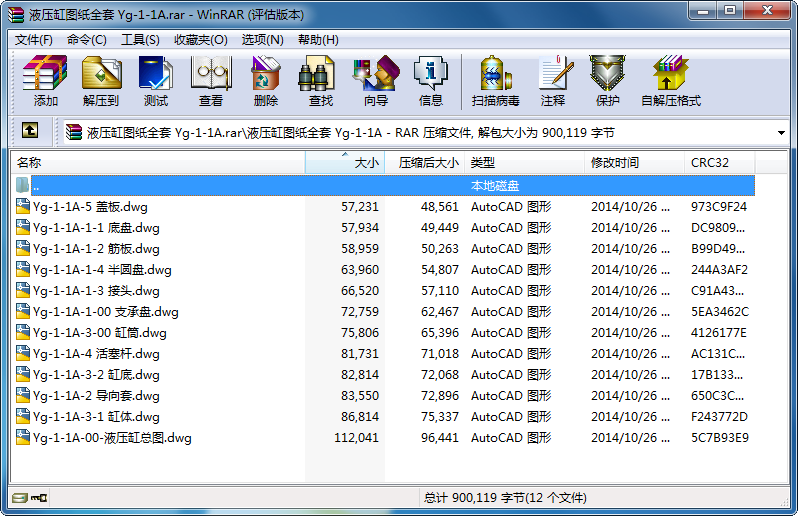
Task: Click the window resize grip corner
Action: pyautogui.click(x=784, y=503)
